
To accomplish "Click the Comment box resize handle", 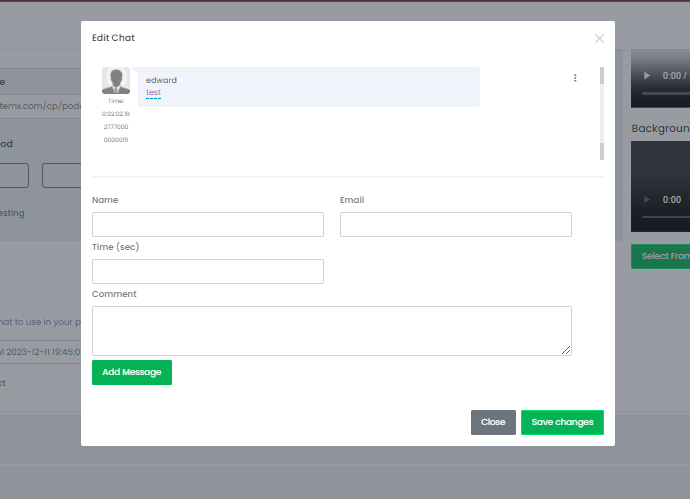I will pyautogui.click(x=566, y=350).
